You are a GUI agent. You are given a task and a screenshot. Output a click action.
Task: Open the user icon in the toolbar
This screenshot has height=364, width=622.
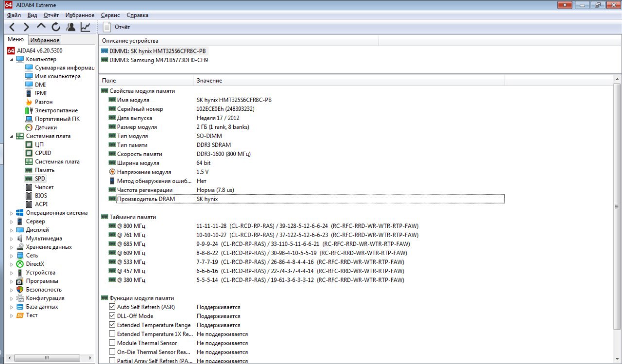pyautogui.click(x=70, y=27)
